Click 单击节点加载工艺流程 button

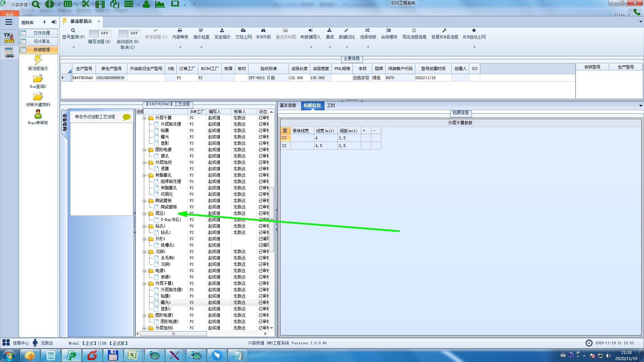(95, 117)
